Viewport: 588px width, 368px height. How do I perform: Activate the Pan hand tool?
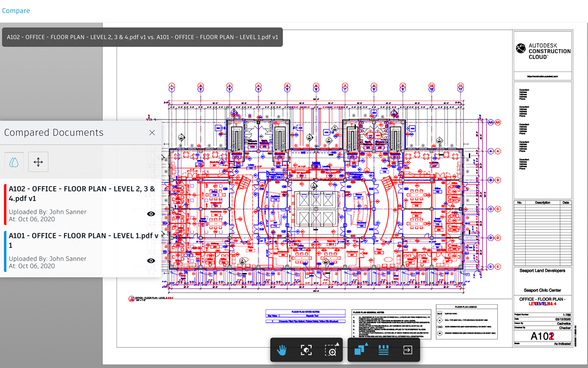(281, 351)
